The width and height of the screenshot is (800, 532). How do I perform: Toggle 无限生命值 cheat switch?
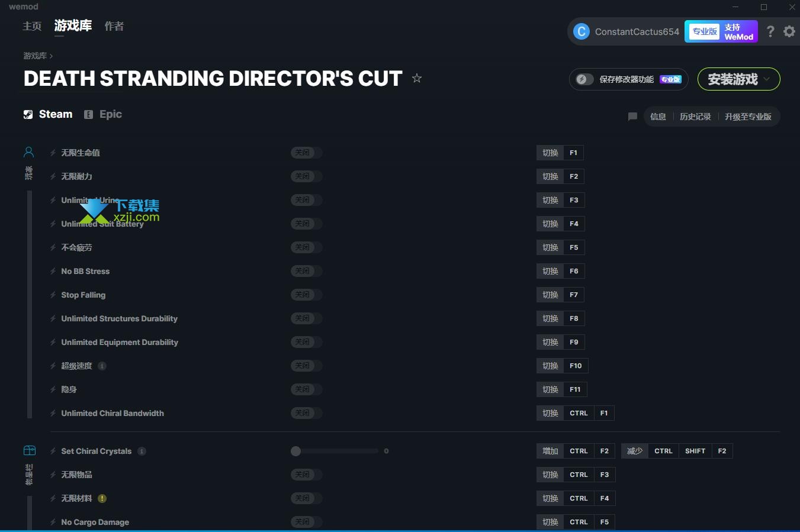[x=306, y=153]
